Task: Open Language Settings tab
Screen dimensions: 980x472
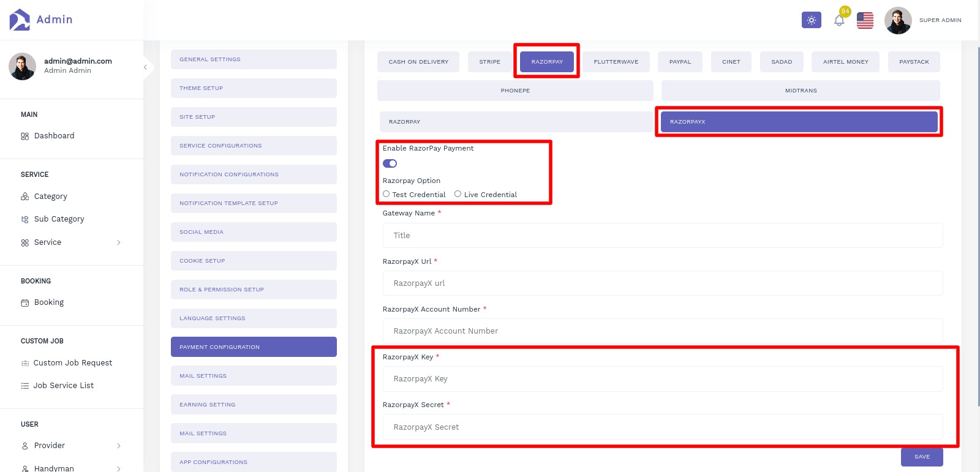Action: coord(254,318)
